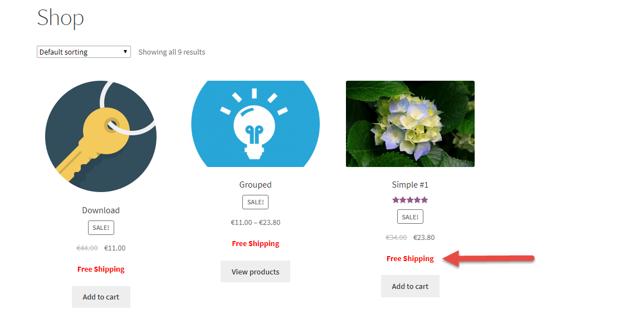
Task: Open the Simple #1 hydrangea flower photo
Action: [x=411, y=124]
